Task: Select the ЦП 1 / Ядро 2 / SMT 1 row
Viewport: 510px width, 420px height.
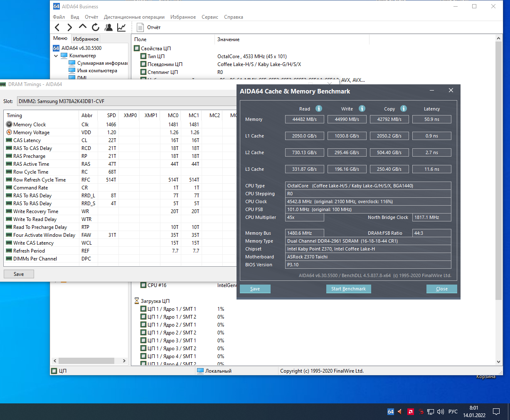Action: 172,324
